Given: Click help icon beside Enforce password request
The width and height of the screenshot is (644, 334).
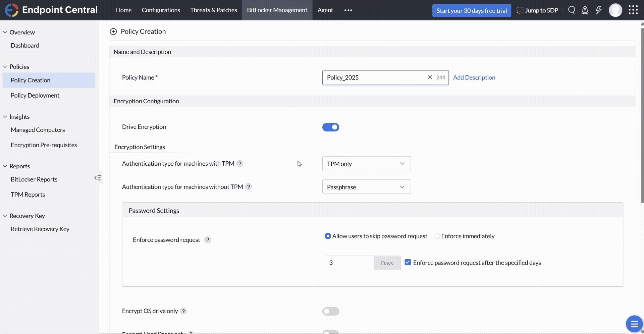Looking at the screenshot, I should (208, 240).
